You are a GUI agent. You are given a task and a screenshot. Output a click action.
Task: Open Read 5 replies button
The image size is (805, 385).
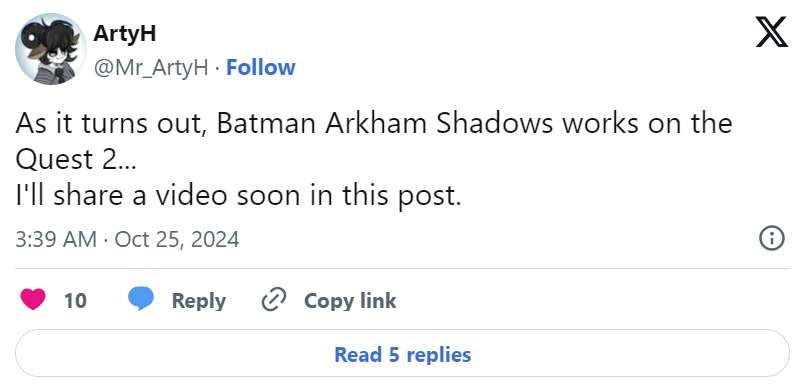click(402, 354)
